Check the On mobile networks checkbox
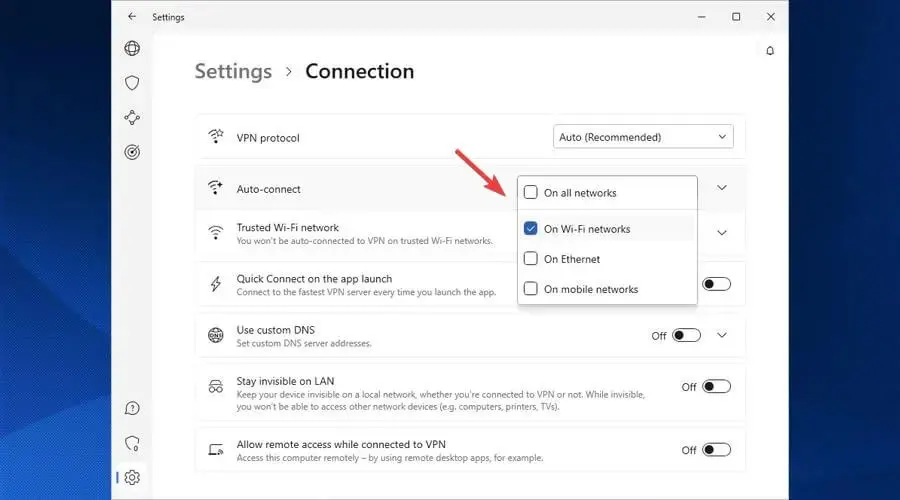Viewport: 900px width, 500px height. click(x=530, y=289)
